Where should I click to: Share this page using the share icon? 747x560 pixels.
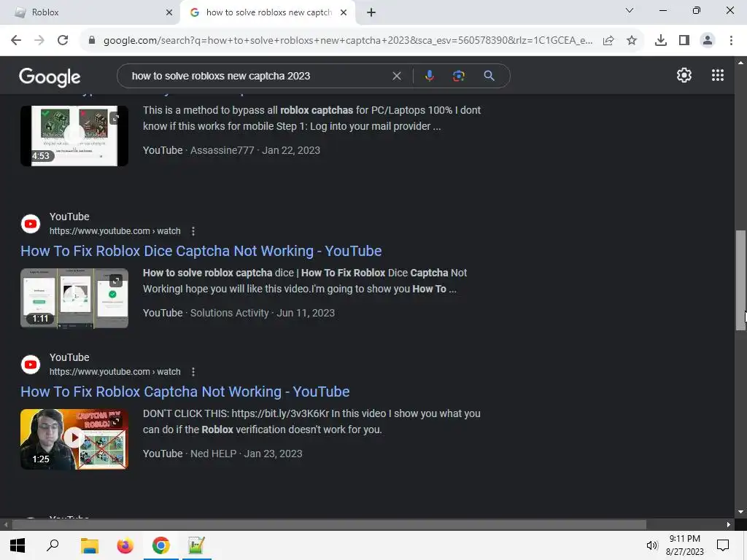(x=608, y=41)
